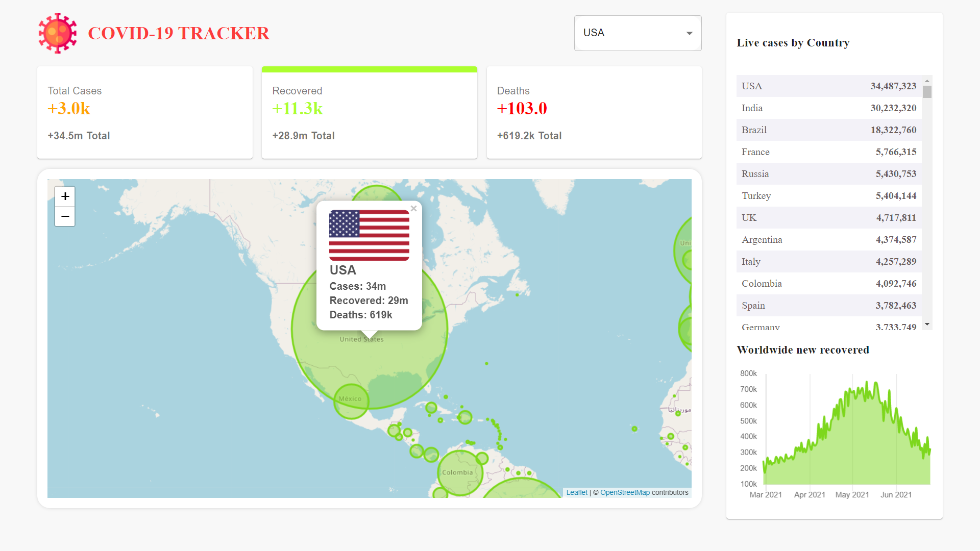980x551 pixels.
Task: Select the Deaths card
Action: pos(594,113)
